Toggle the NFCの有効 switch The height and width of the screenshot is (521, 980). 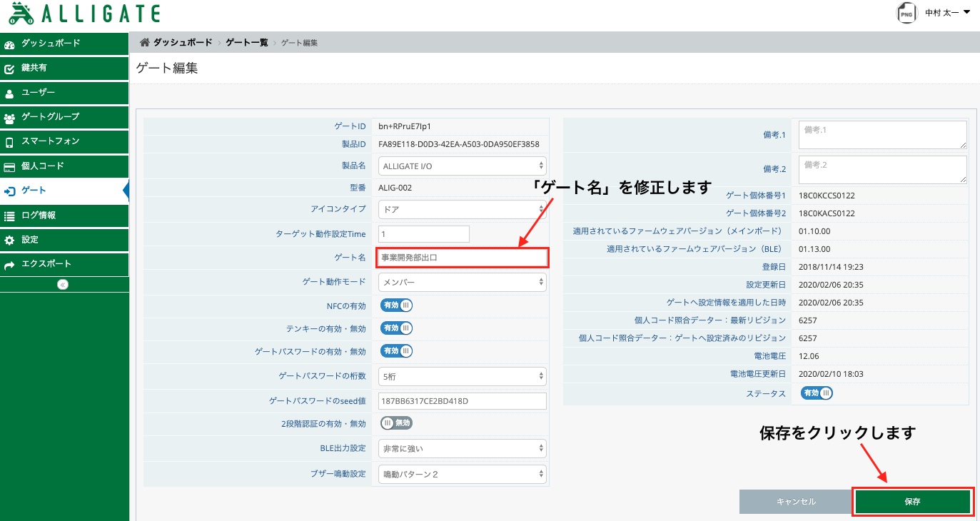click(396, 305)
